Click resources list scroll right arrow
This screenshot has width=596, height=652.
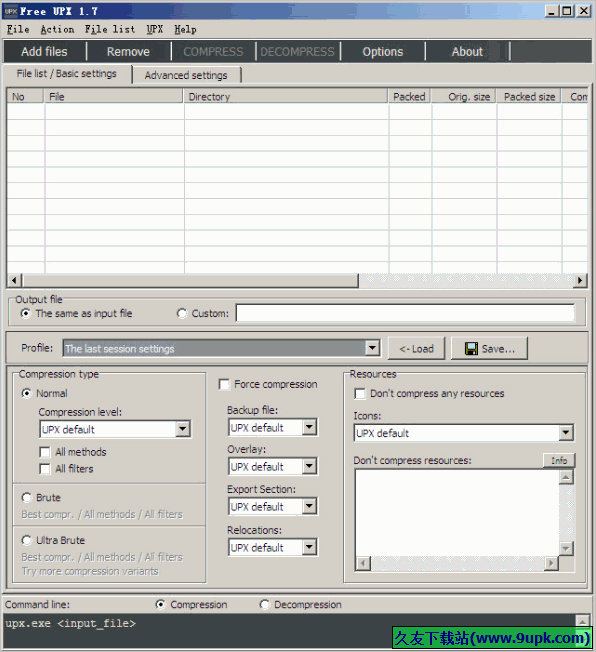click(551, 563)
